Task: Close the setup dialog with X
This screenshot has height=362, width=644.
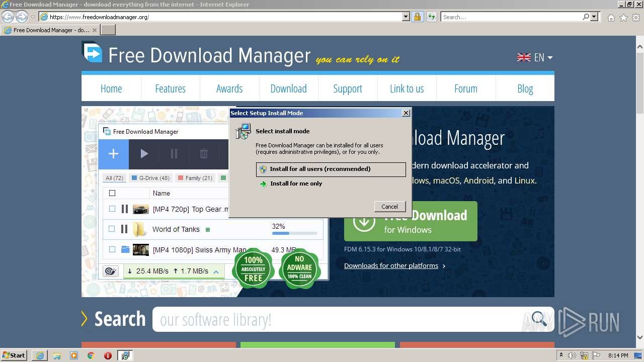Action: pyautogui.click(x=406, y=113)
